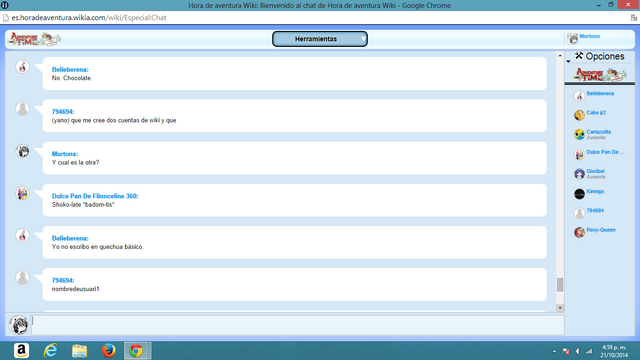Viewport: 640px width, 360px height.
Task: Open Carlazulita in the user list
Action: pos(598,132)
